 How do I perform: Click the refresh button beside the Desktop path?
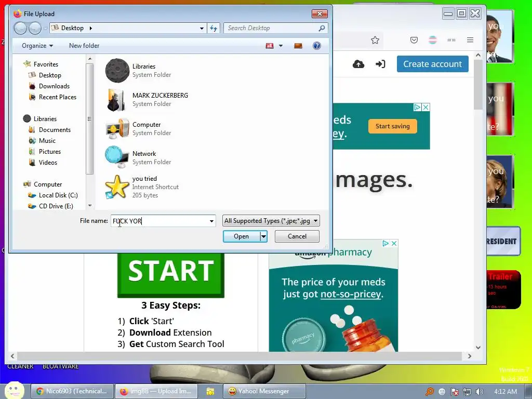tap(214, 28)
